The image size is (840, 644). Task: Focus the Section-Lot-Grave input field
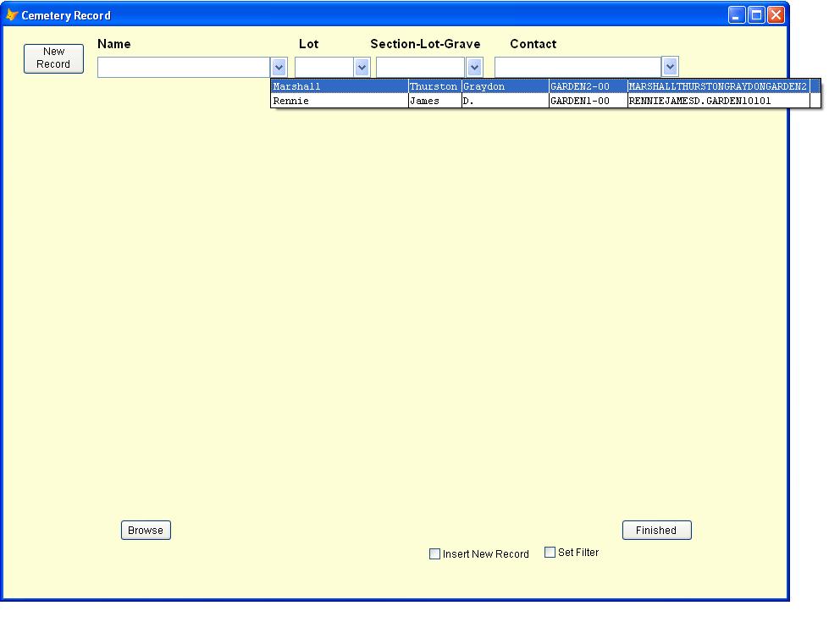[421, 68]
